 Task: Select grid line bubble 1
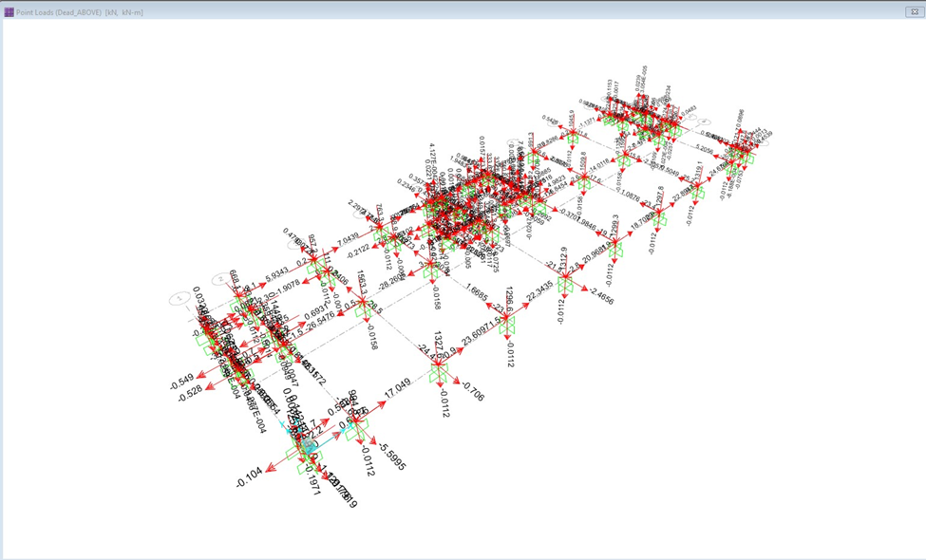[x=179, y=299]
